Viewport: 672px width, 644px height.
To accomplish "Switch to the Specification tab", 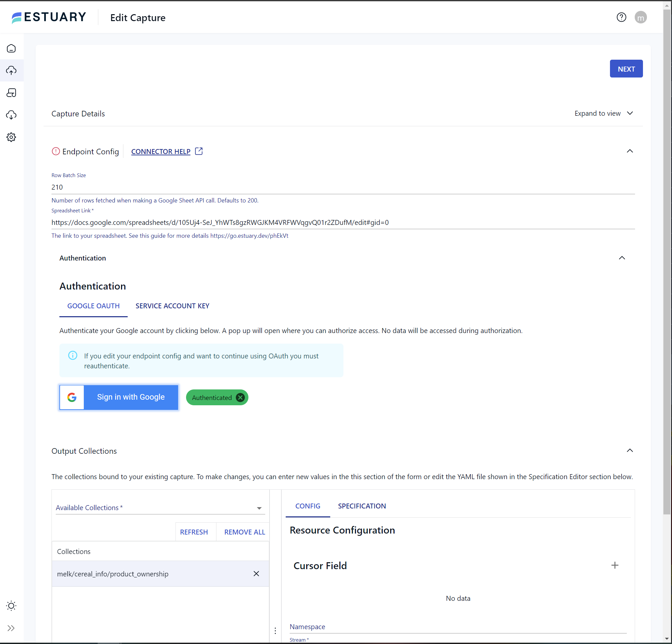I will click(362, 506).
